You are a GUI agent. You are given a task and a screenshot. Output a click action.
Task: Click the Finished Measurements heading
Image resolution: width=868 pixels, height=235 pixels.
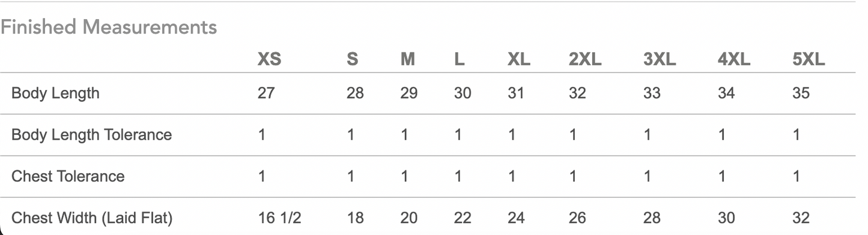[x=109, y=27]
